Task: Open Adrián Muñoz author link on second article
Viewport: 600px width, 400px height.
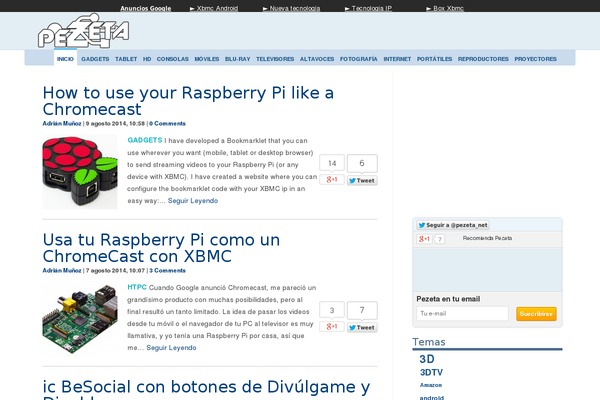Action: tap(62, 271)
